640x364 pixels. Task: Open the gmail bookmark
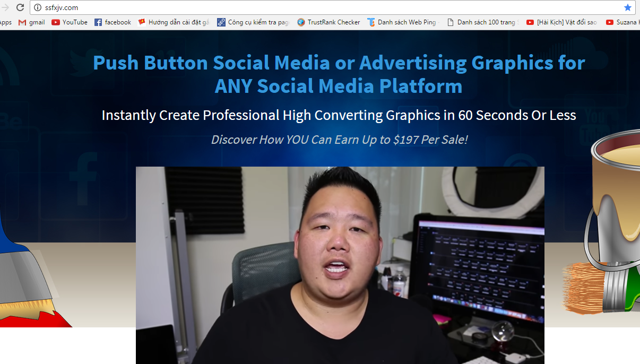32,22
